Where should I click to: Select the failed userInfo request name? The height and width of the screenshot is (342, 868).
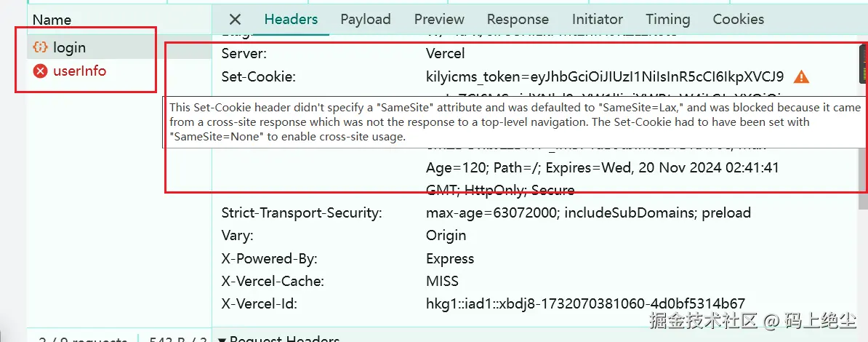pyautogui.click(x=79, y=71)
